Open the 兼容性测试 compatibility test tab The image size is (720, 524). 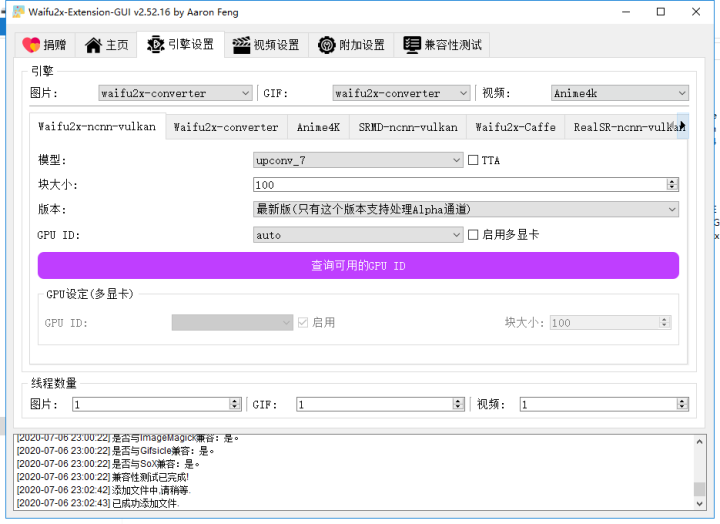(x=442, y=45)
